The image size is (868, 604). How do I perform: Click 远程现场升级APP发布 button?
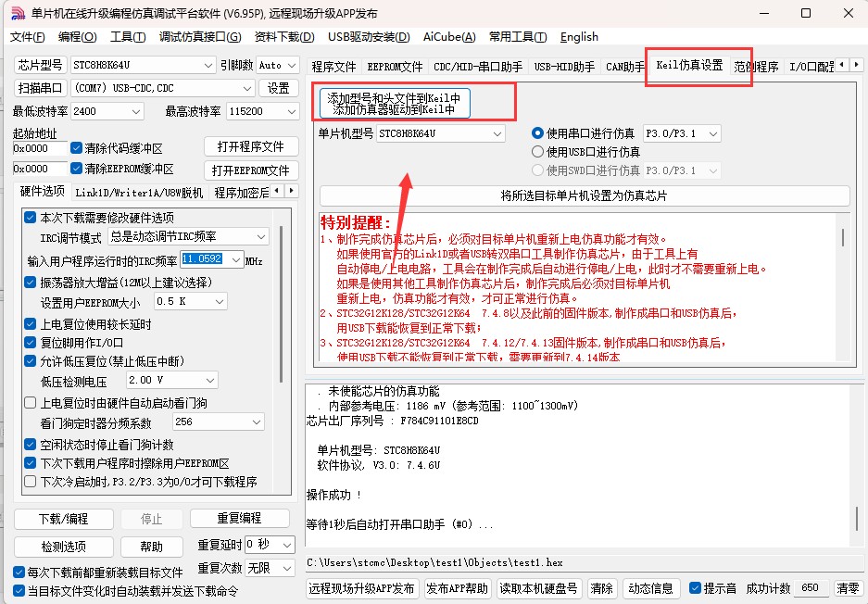(x=361, y=588)
